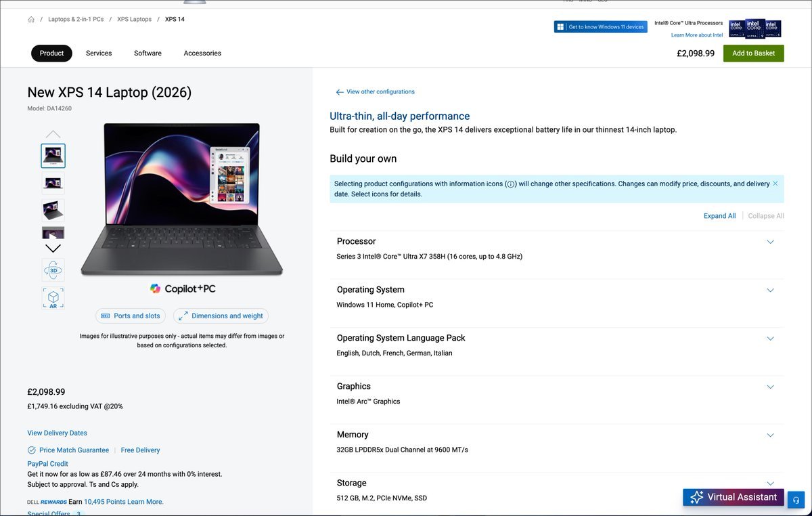812x516 pixels.
Task: Click the XPS 14 breadcrumb text
Action: click(x=175, y=20)
